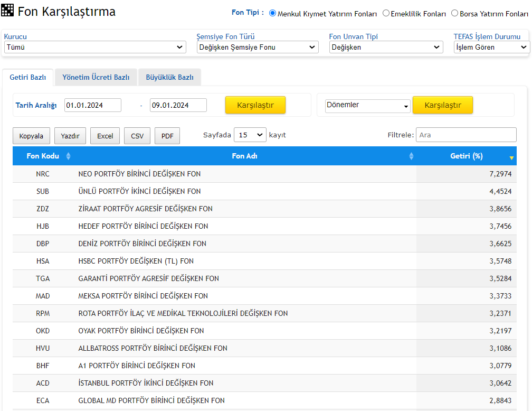
Task: Click NEO PORTFÖY BİRİNCİ DEĞİŞKEN FON
Action: click(x=139, y=174)
